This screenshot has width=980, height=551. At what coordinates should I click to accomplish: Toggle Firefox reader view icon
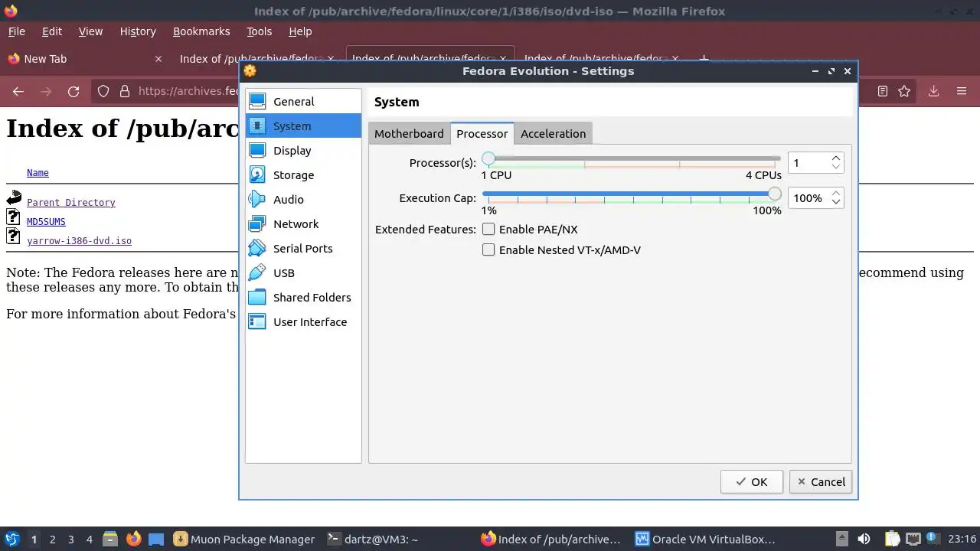coord(883,91)
